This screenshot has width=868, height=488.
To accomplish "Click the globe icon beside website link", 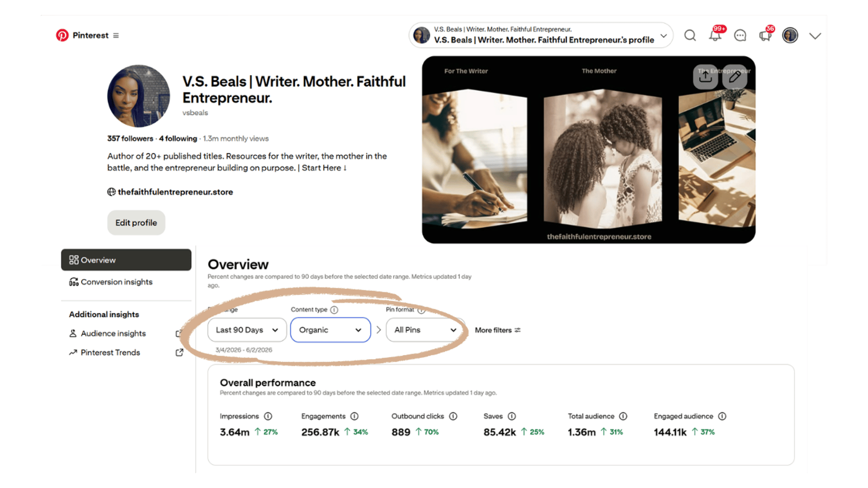I will coord(111,192).
